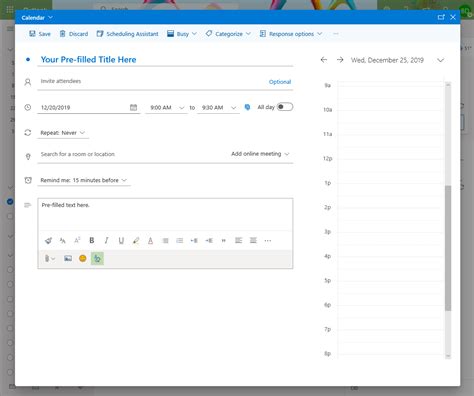This screenshot has height=396, width=474.
Task: Insert a quote block
Action: (x=224, y=240)
